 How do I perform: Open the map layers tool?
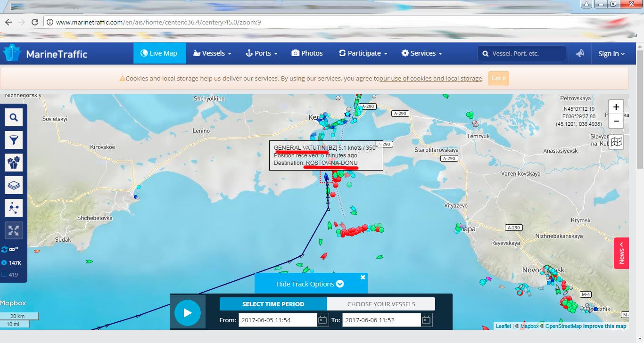click(x=14, y=185)
